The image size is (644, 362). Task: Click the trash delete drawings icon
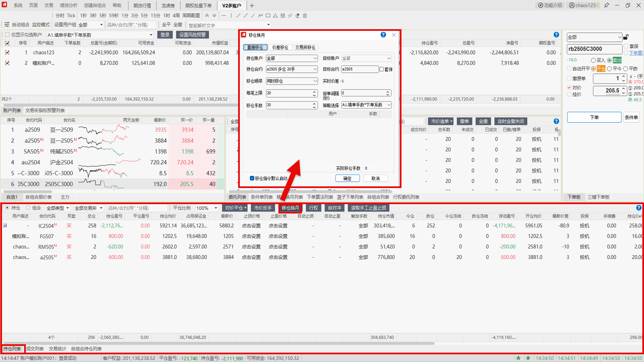click(x=305, y=15)
